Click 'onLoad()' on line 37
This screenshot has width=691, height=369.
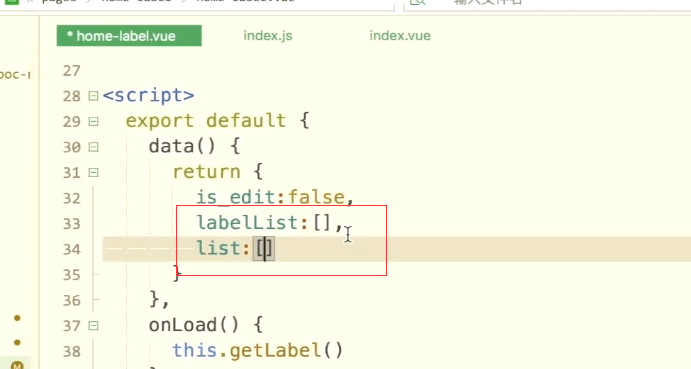coord(194,325)
